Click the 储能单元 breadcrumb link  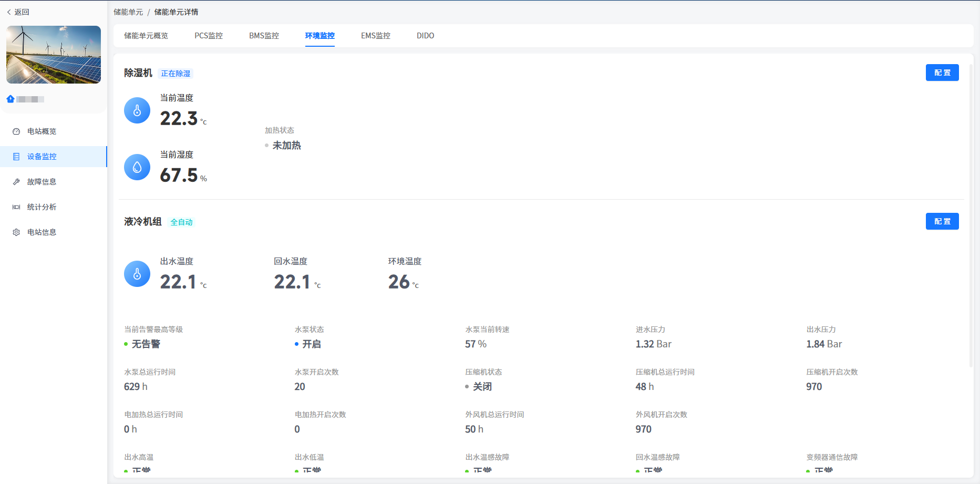click(x=128, y=12)
